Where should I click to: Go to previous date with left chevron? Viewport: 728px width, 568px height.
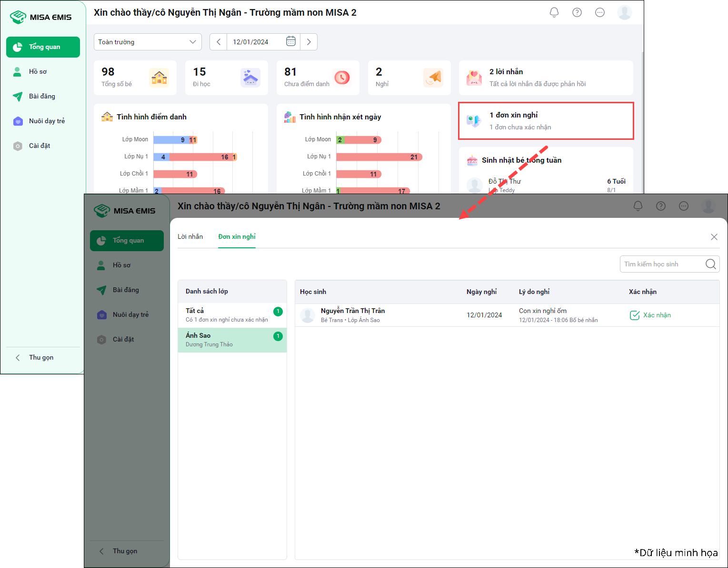pyautogui.click(x=219, y=42)
